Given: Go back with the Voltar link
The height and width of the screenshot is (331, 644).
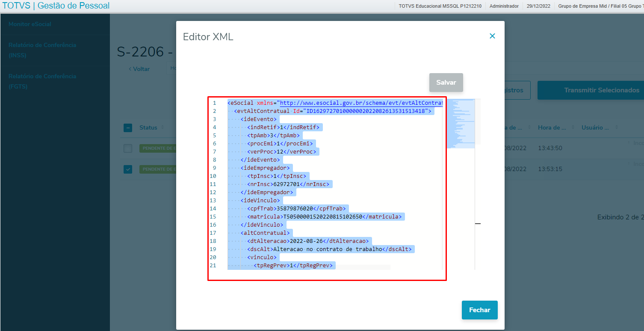Looking at the screenshot, I should pos(139,69).
